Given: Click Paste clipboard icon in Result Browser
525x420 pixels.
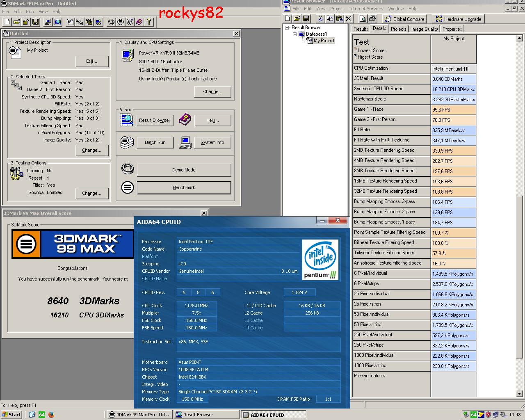Looking at the screenshot, I should 339,18.
